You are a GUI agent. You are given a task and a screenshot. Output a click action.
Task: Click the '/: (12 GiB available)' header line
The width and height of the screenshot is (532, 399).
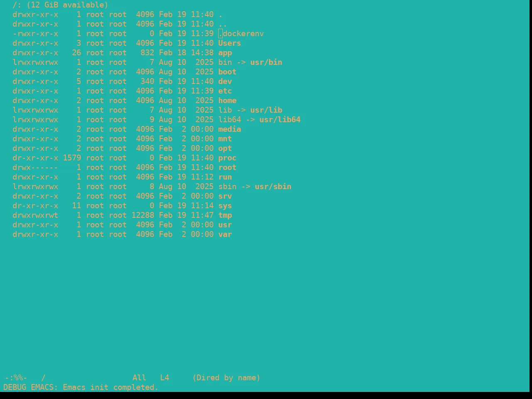pos(60,5)
